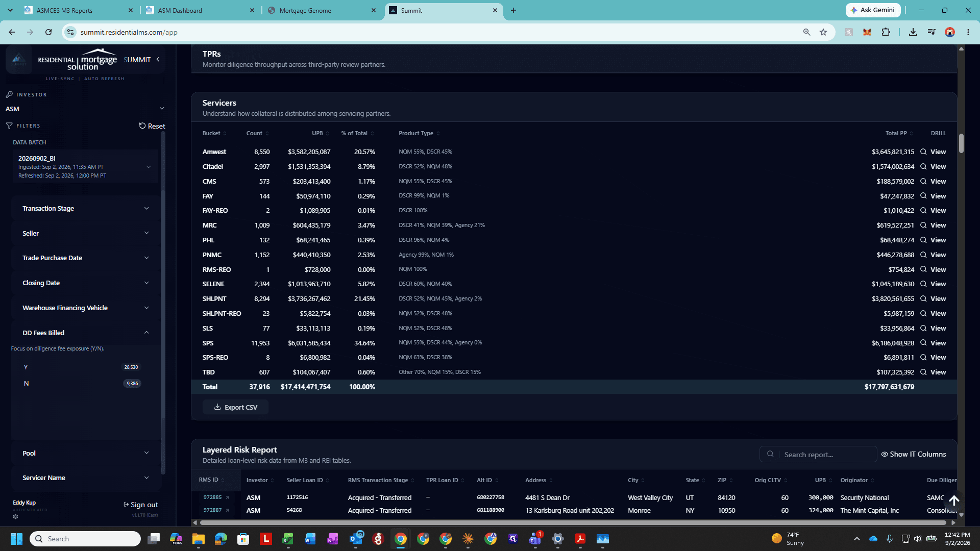
Task: Drill into the PNMC servicer row
Action: pos(933,255)
